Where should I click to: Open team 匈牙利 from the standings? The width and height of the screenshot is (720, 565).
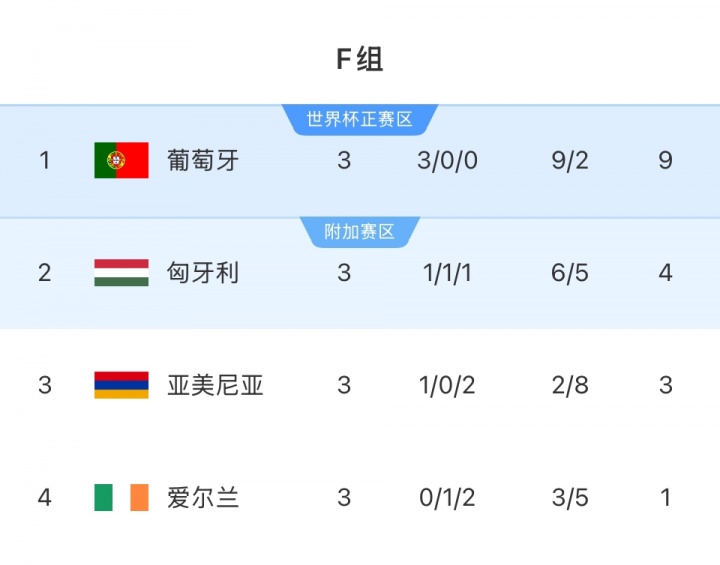(203, 273)
